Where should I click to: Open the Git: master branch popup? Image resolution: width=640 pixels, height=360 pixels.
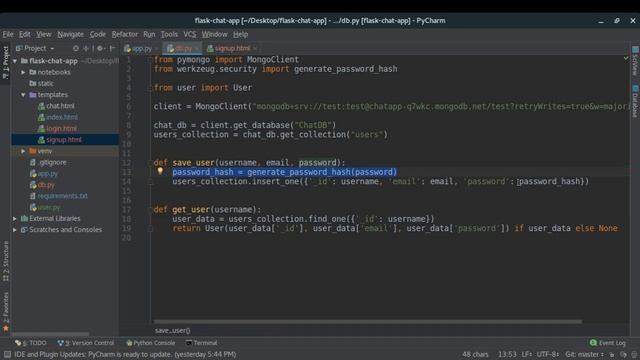584,354
